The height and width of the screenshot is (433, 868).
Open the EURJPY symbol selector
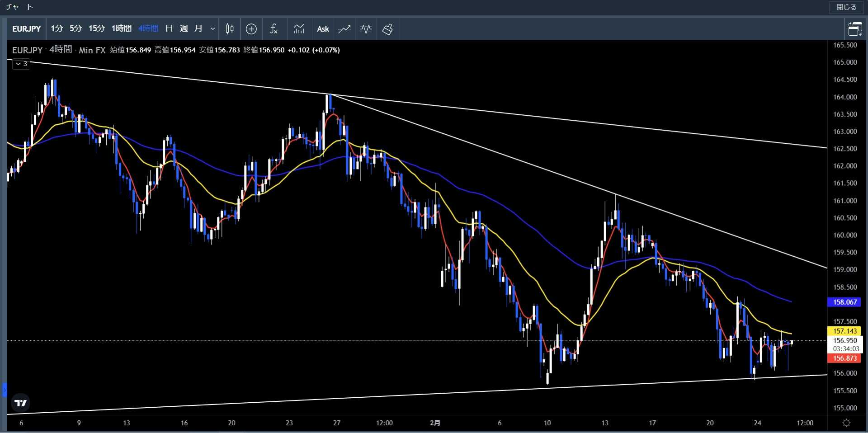(26, 29)
